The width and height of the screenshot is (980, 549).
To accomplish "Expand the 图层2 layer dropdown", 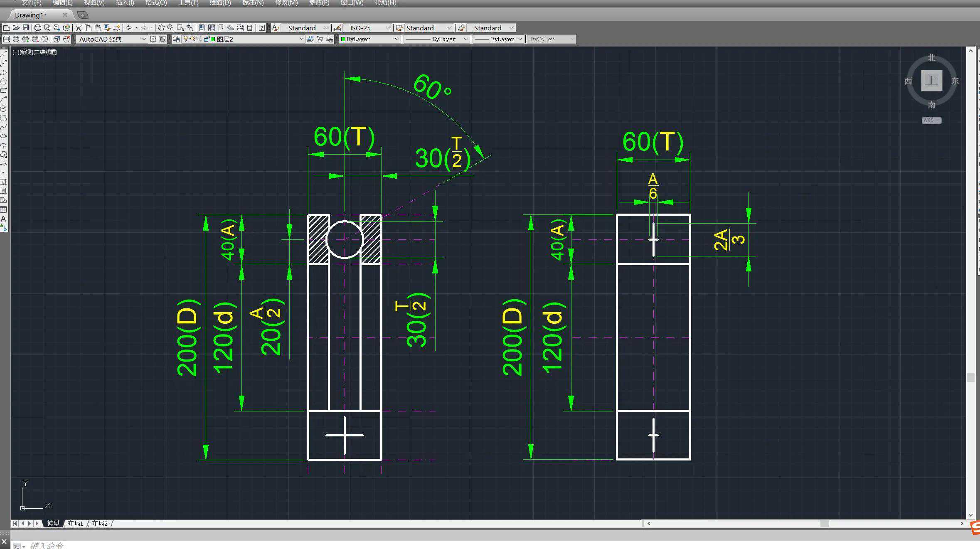I will pos(301,39).
